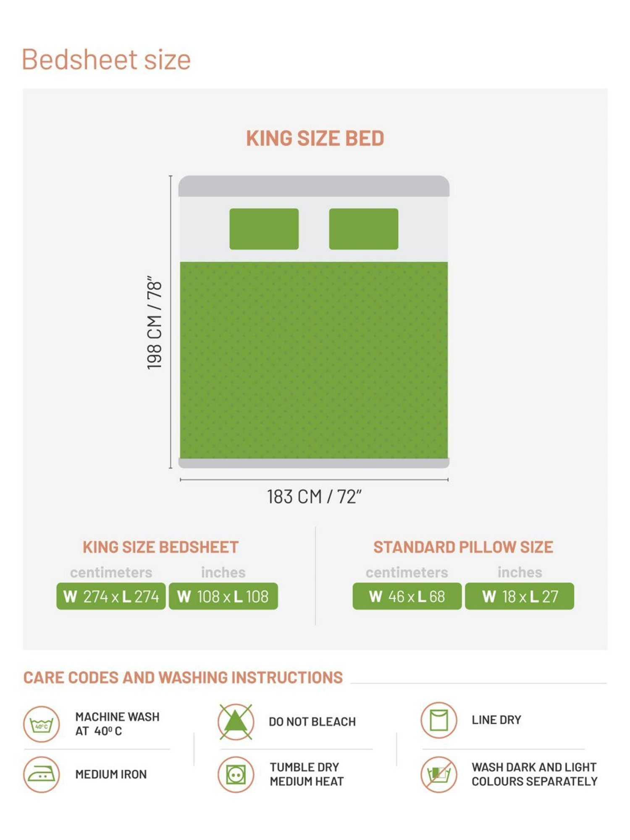Click the machine wash 40°C icon
This screenshot has height=840, width=630.
pos(41,724)
